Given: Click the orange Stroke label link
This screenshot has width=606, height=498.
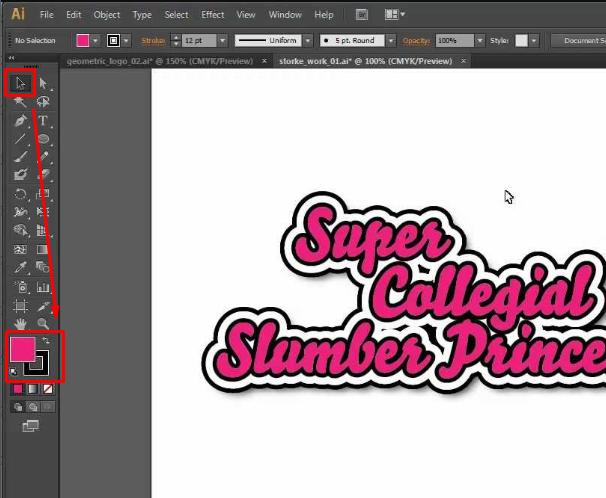Looking at the screenshot, I should (x=153, y=40).
